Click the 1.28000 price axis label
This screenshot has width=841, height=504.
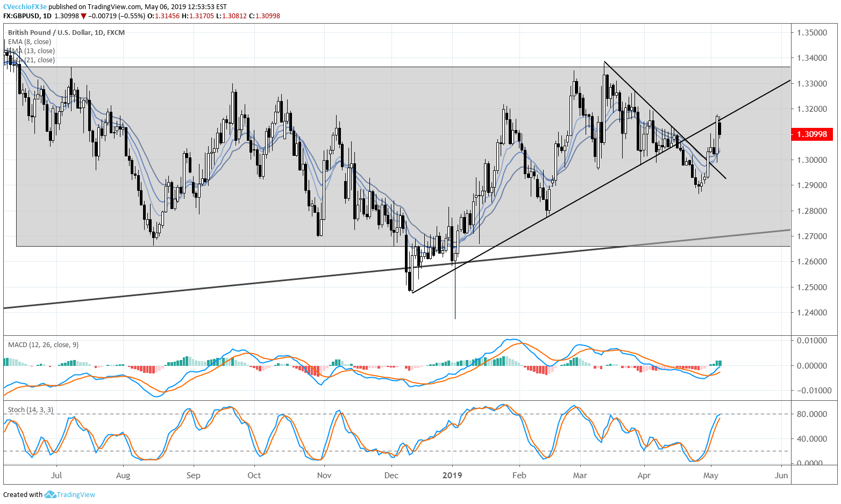(x=812, y=211)
